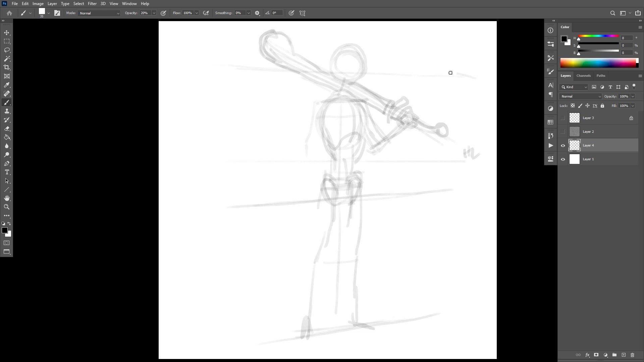The width and height of the screenshot is (644, 362).
Task: Select the Zoom tool
Action: (x=7, y=207)
